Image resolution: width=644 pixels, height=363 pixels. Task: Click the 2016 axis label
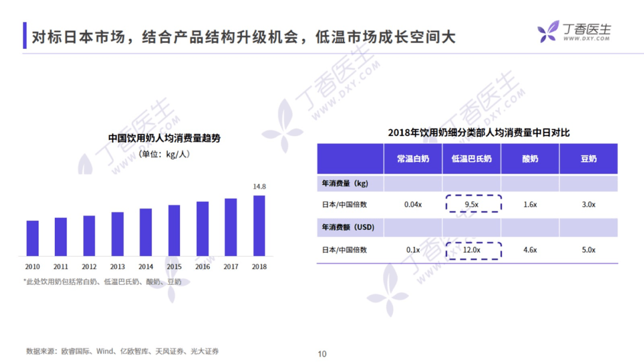pos(203,267)
